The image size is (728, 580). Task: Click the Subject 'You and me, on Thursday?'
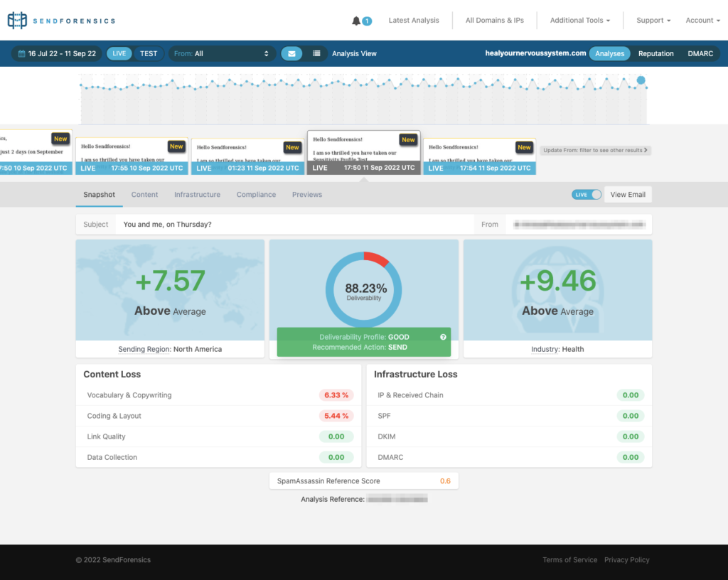coord(167,224)
